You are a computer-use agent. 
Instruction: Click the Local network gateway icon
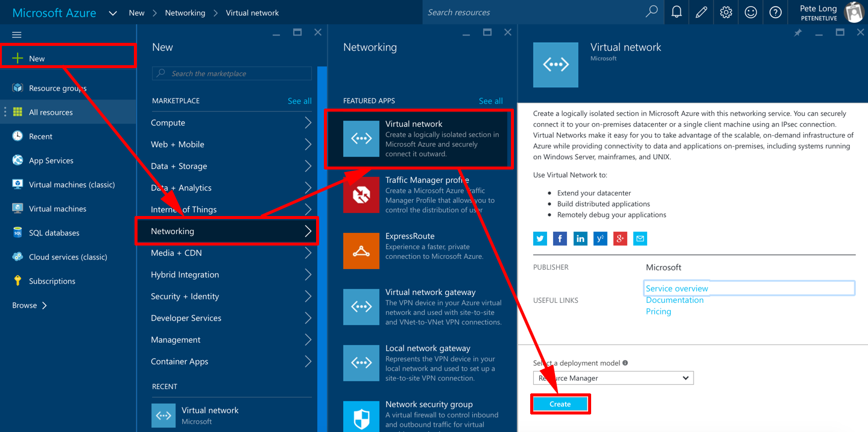tap(361, 363)
